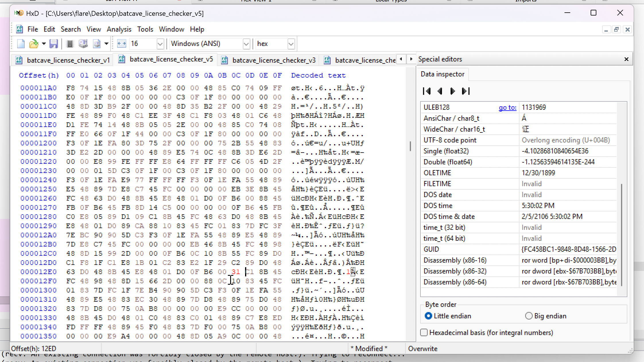Expand the open disk image dropdown arrow
Viewport: 644px width, 362px height.
point(106,44)
